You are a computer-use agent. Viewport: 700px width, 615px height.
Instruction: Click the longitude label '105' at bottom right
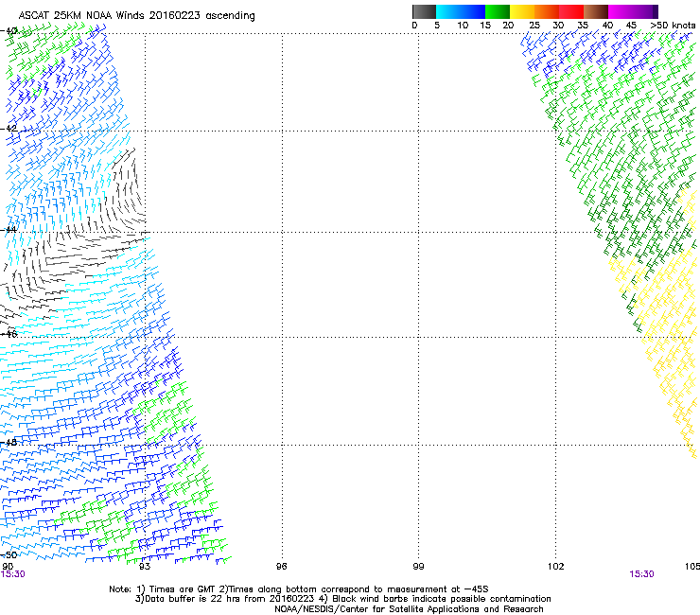tap(692, 567)
